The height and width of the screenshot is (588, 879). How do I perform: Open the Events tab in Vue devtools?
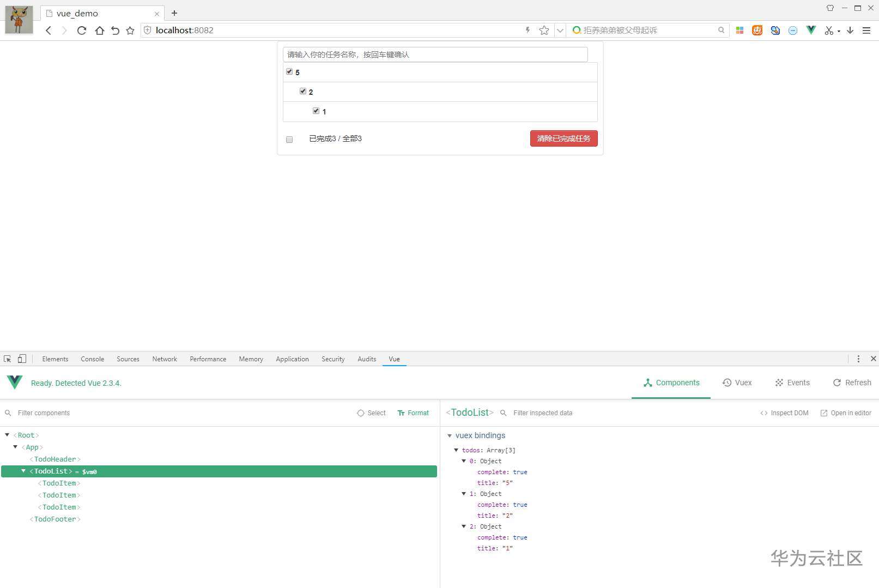792,383
